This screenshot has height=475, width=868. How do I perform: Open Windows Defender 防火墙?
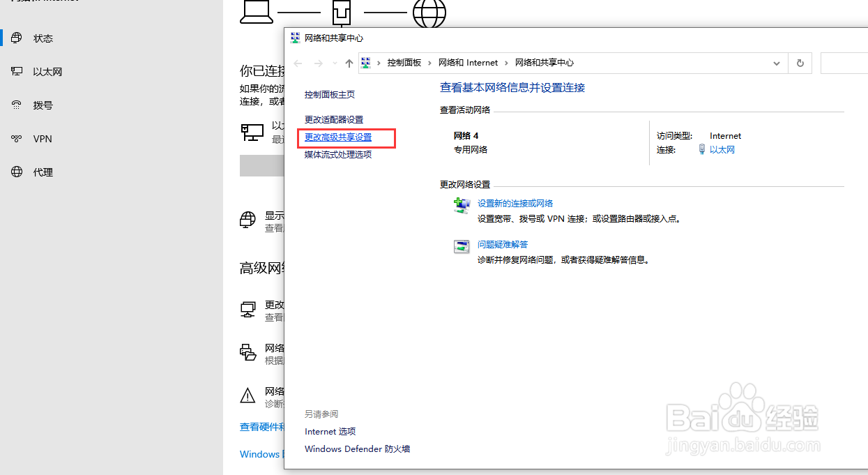357,449
